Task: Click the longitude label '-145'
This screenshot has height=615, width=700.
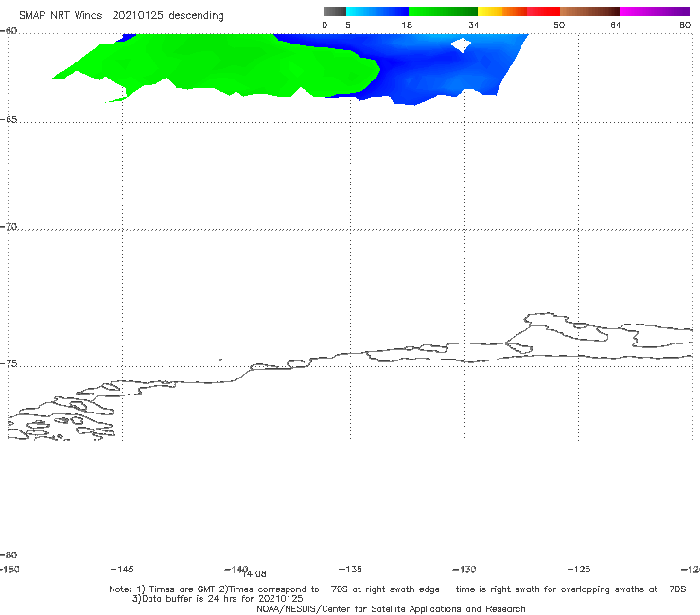Action: pos(122,570)
